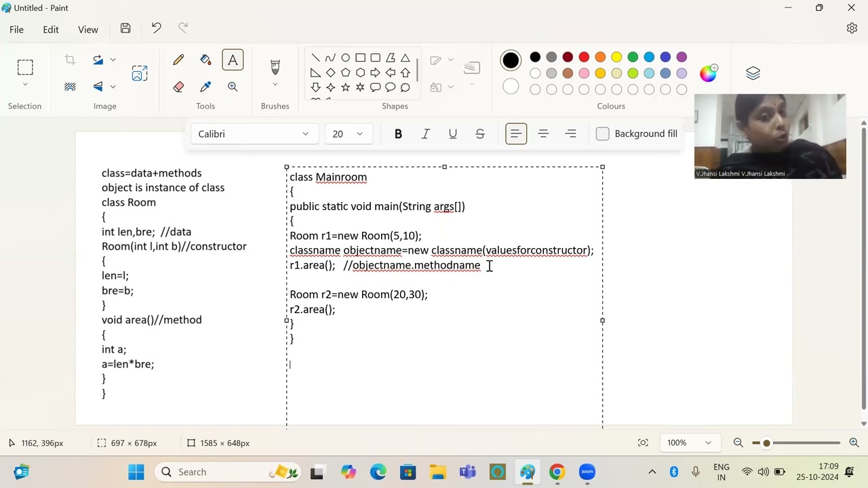Open Microsoft Edge from the taskbar
The height and width of the screenshot is (488, 868).
tap(378, 472)
